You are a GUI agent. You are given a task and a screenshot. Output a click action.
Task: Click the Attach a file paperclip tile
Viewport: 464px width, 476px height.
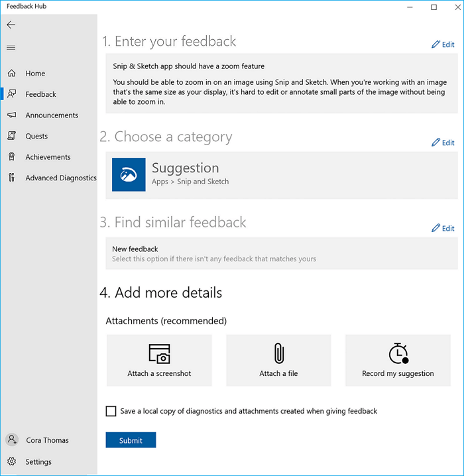278,360
